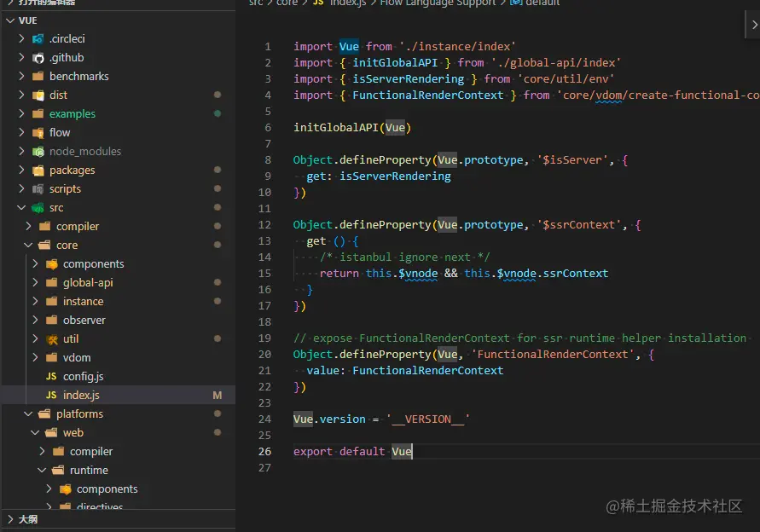Click the platforms folder icon
This screenshot has height=532, width=760.
[44, 414]
